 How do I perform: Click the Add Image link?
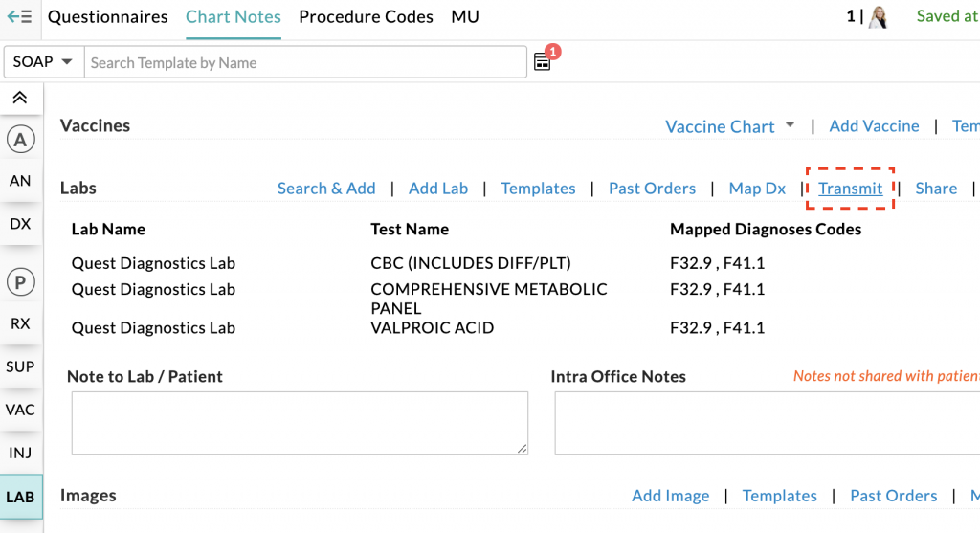click(670, 496)
